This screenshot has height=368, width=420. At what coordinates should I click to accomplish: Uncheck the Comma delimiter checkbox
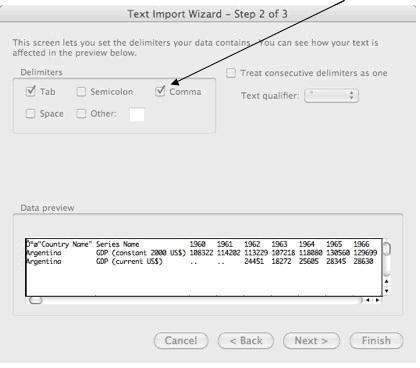click(x=160, y=91)
